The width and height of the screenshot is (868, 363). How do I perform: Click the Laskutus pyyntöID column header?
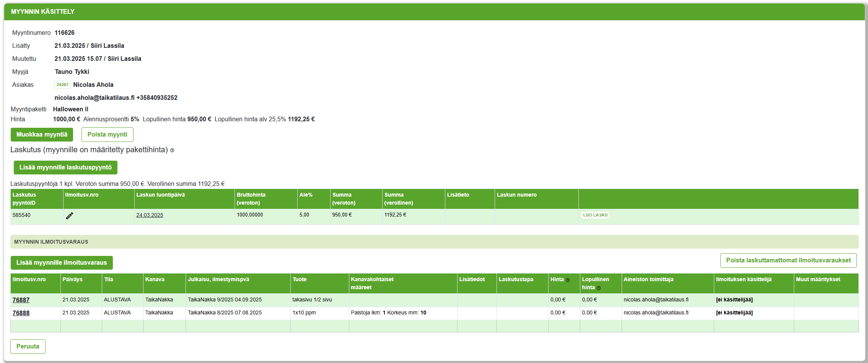(24, 199)
